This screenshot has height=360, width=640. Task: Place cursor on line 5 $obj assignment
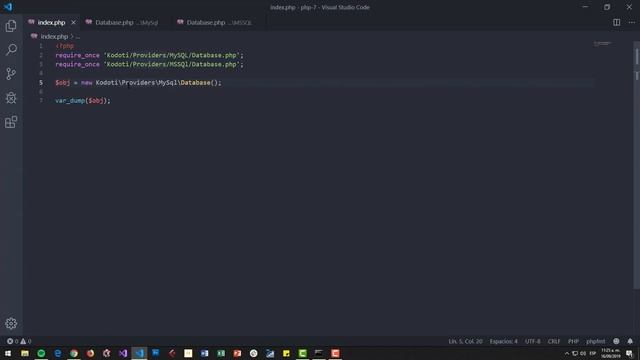138,82
